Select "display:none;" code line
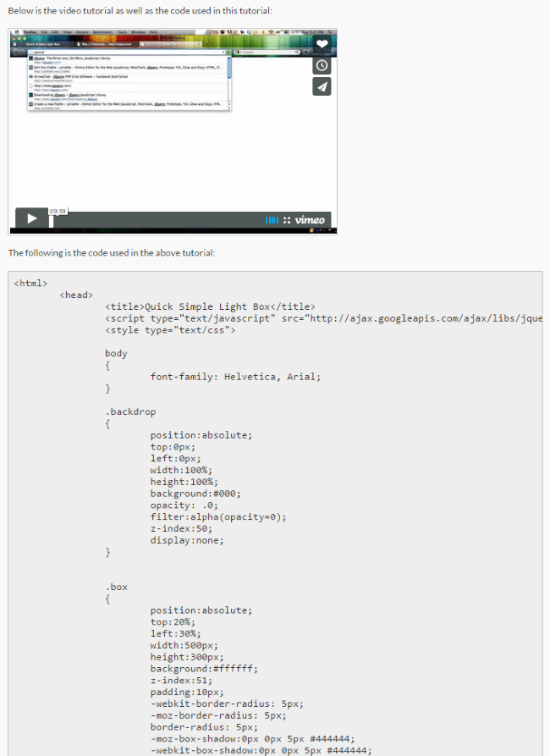 [x=187, y=540]
